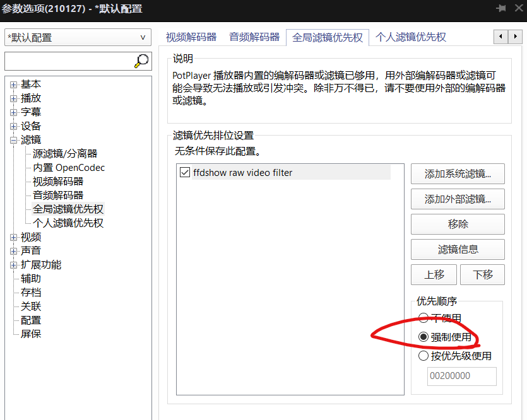Expand the 字幕 tree node
The image size is (527, 420).
click(13, 112)
